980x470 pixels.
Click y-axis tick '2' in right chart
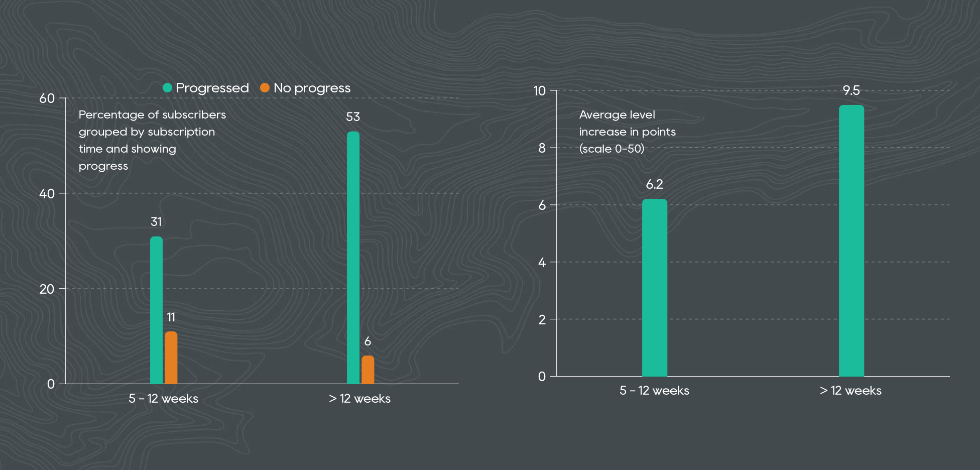[x=542, y=319]
